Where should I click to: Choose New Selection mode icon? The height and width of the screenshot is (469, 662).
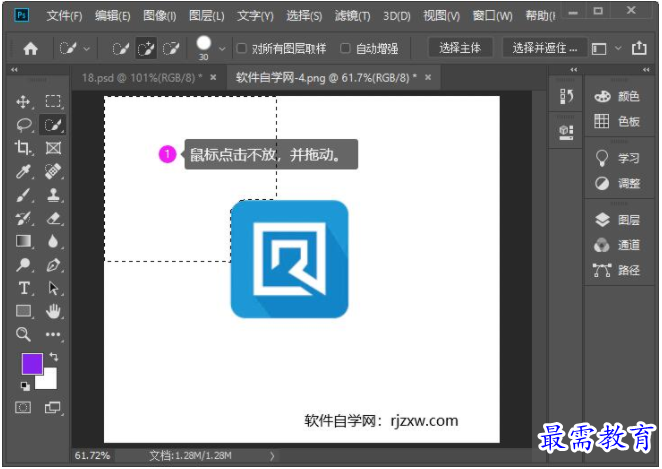coord(120,49)
